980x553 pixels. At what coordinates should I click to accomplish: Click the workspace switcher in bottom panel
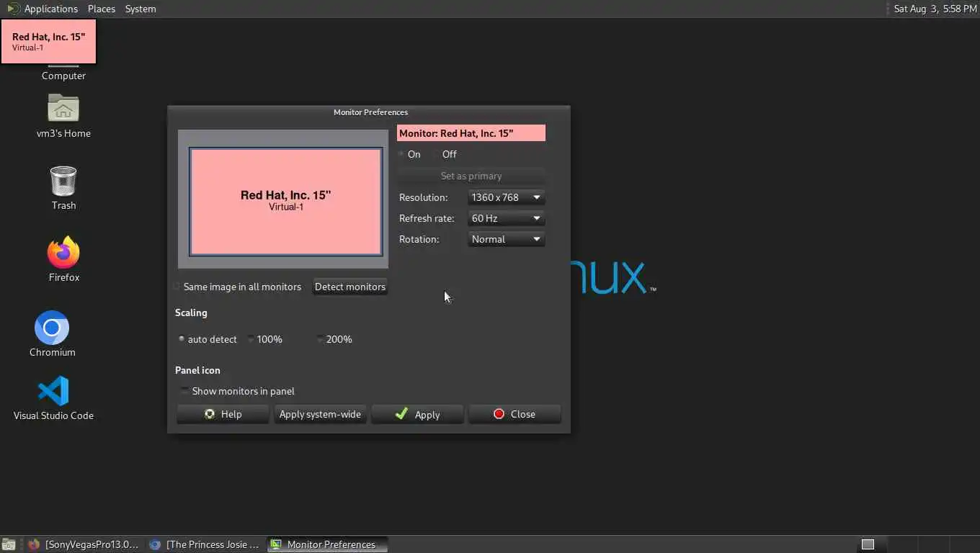tap(868, 544)
